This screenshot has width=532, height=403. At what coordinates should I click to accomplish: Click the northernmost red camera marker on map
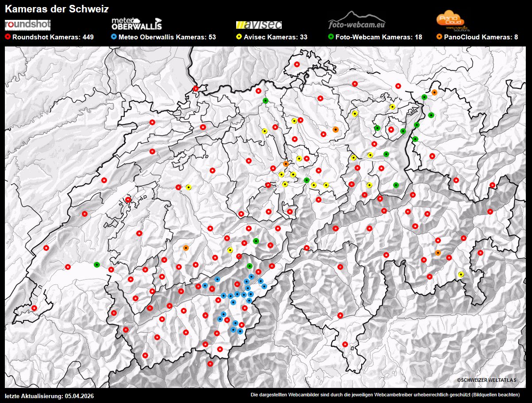point(297,64)
